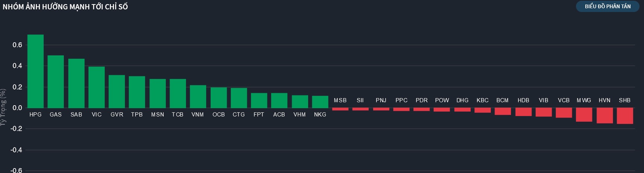Click the VNM bar
The height and width of the screenshot is (173, 644).
coord(198,97)
